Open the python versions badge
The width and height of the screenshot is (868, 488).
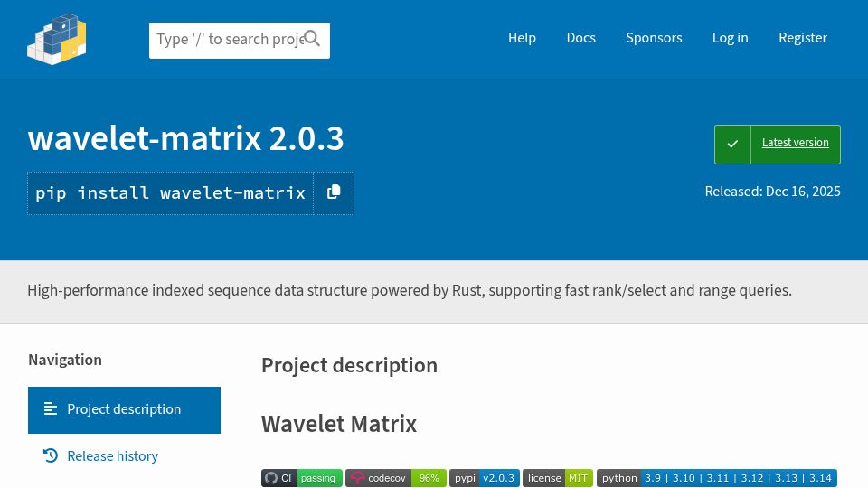[x=717, y=478]
